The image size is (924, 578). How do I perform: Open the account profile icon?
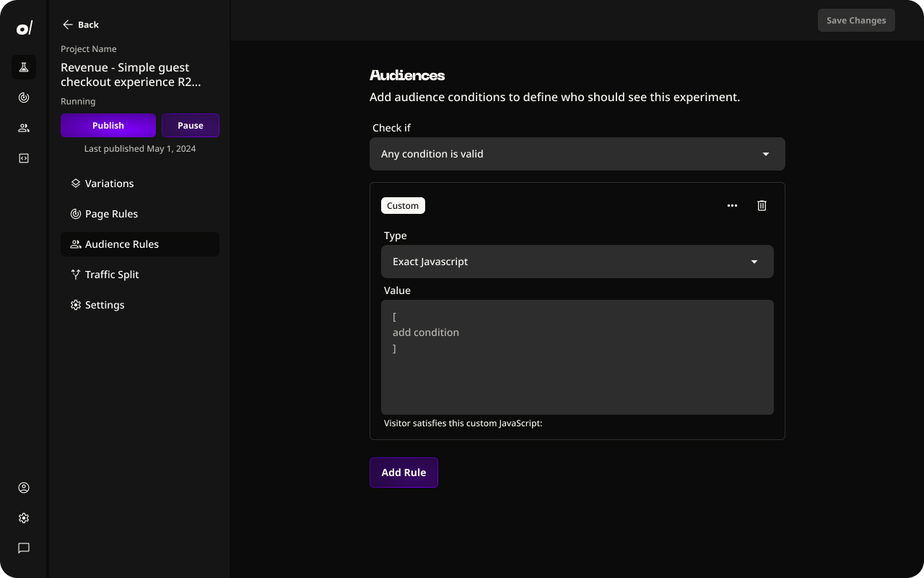[24, 488]
